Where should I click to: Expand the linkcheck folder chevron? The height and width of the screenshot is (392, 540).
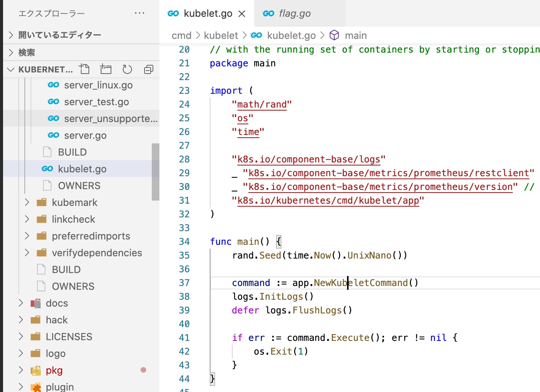tap(27, 219)
